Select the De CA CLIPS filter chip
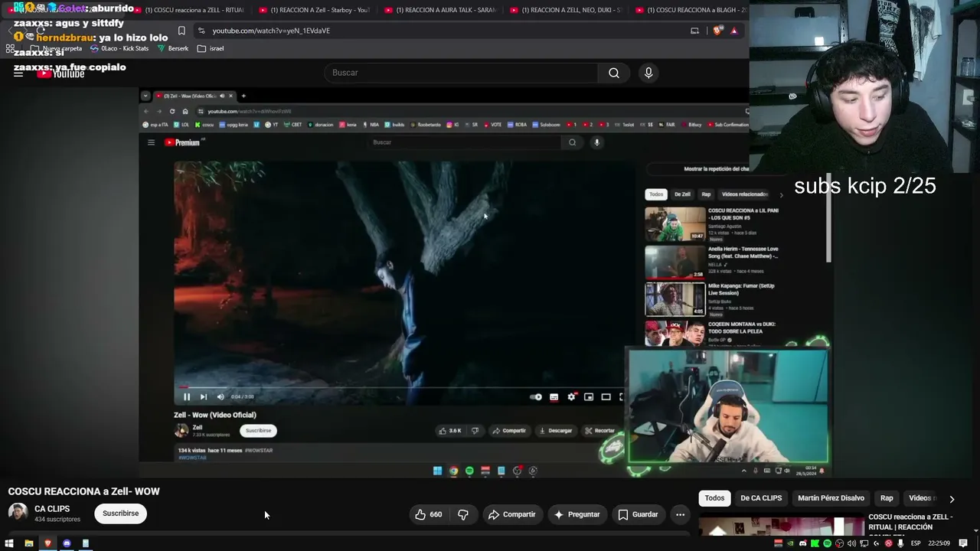The image size is (980, 551). (761, 498)
